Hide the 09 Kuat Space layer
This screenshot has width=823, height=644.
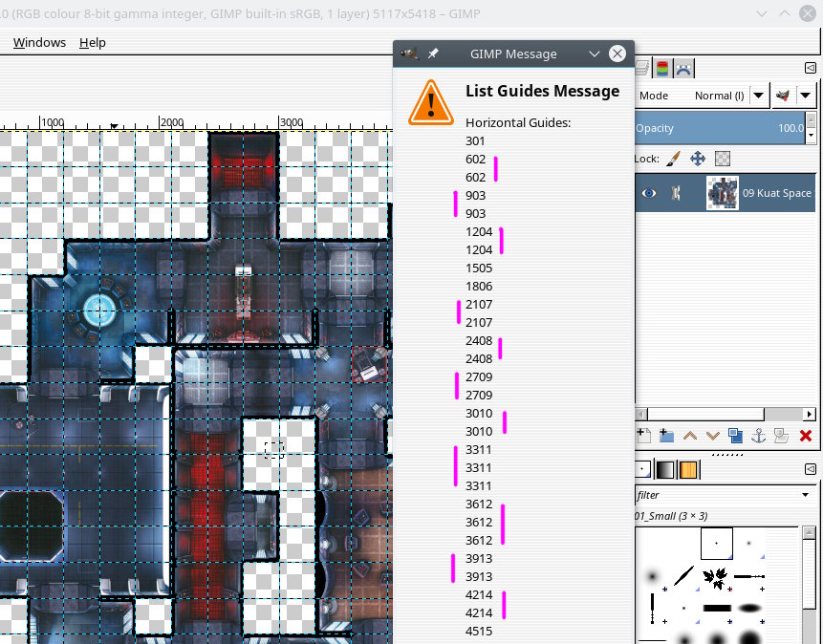(x=649, y=193)
